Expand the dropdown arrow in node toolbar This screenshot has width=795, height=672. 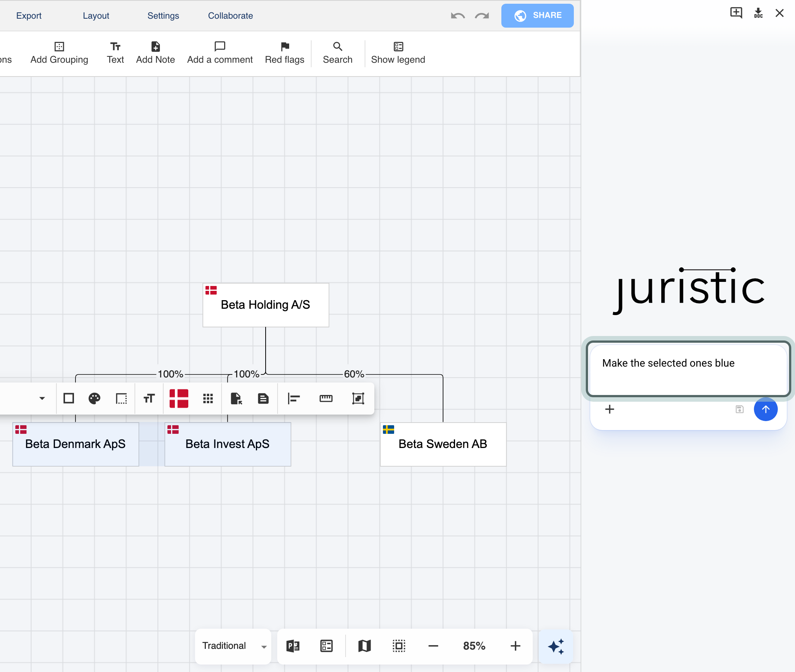coord(42,398)
